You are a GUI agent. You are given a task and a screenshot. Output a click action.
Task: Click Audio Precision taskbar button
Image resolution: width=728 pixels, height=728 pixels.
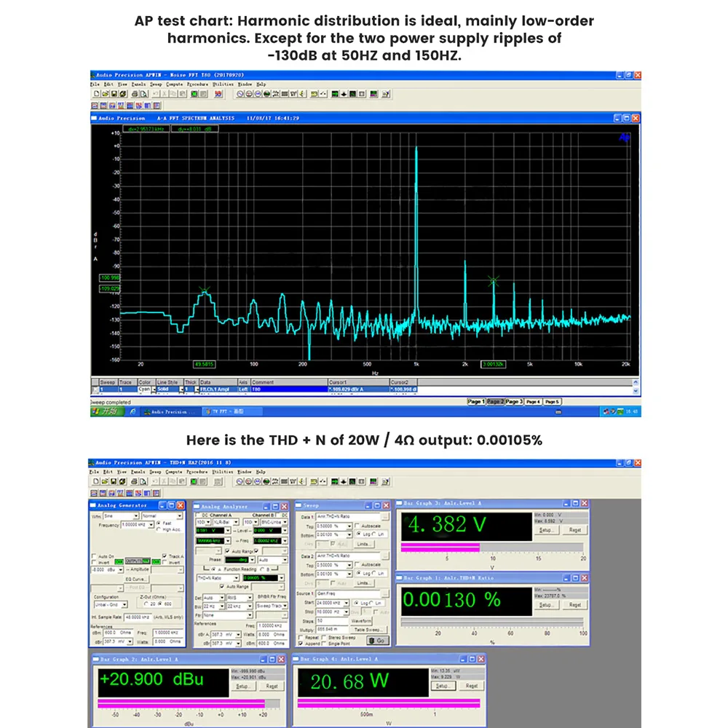tap(170, 411)
